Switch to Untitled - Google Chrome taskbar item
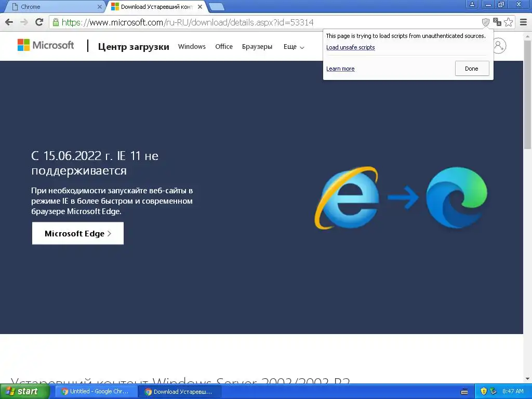 pyautogui.click(x=96, y=392)
